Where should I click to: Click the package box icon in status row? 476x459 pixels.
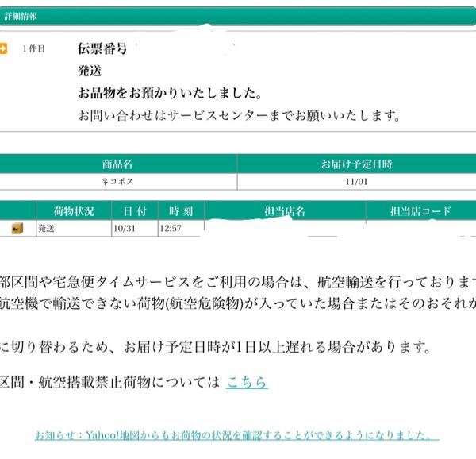(x=16, y=229)
